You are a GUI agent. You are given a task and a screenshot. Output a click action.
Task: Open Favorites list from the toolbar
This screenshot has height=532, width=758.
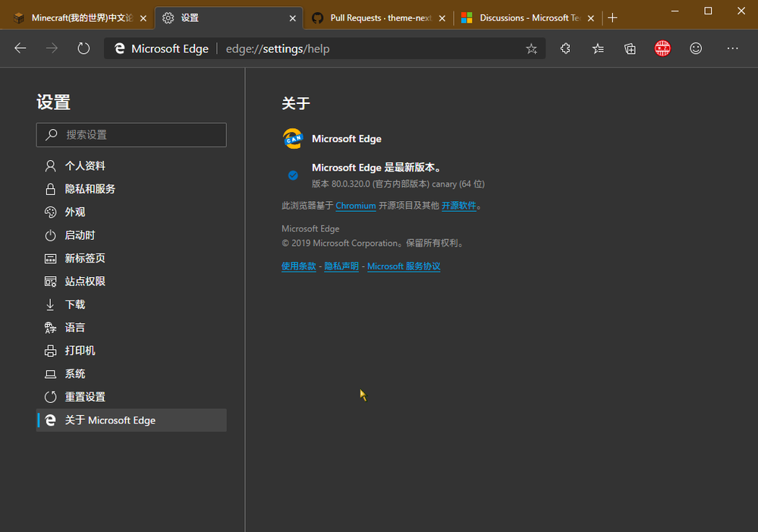pyautogui.click(x=597, y=48)
